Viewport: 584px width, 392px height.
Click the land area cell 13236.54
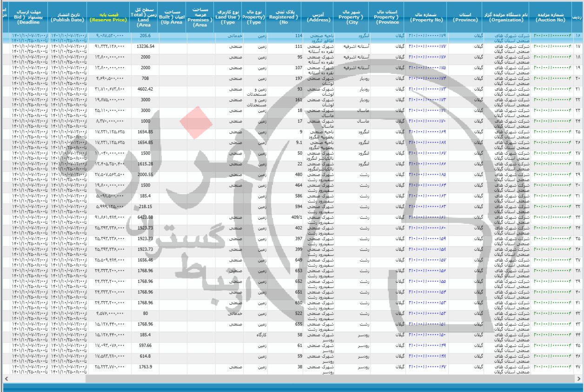pos(146,47)
